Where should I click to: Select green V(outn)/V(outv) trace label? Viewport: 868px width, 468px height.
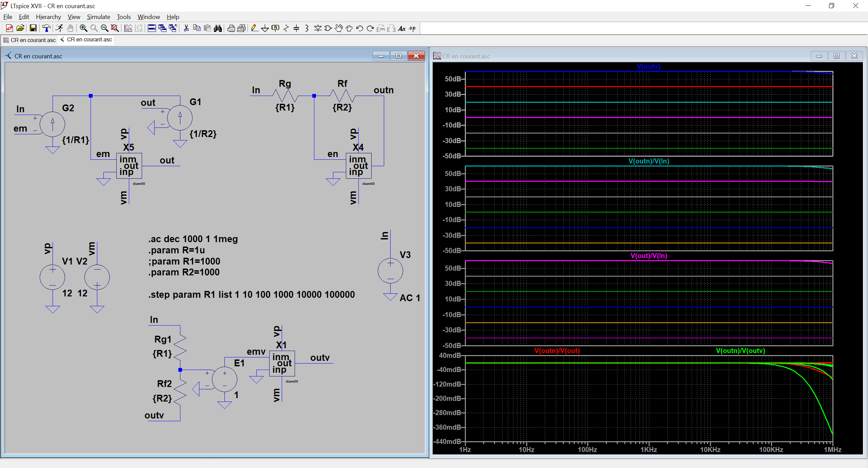pos(740,351)
